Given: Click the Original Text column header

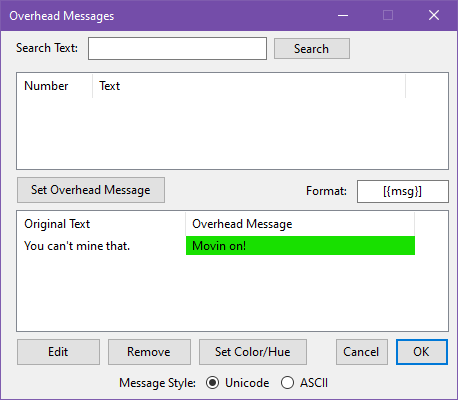Looking at the screenshot, I should pyautogui.click(x=101, y=224).
